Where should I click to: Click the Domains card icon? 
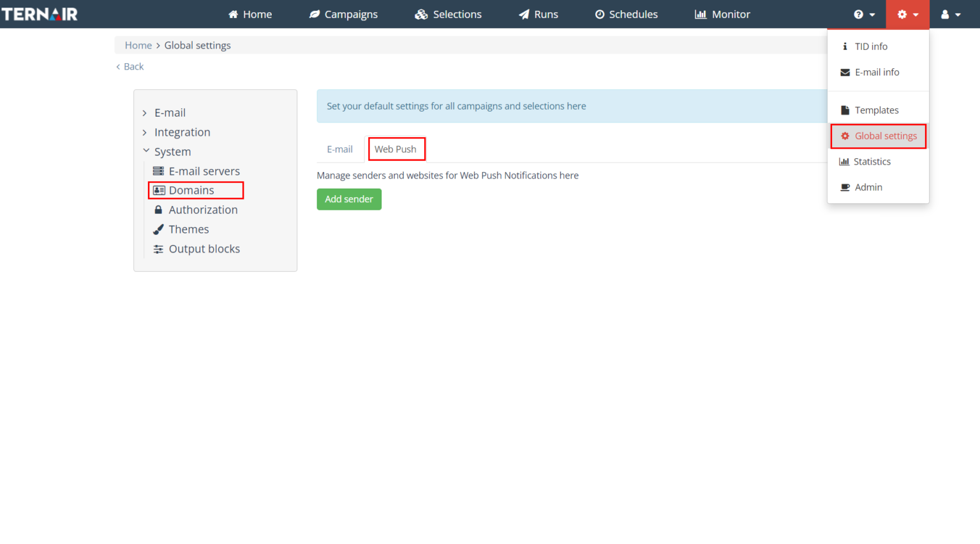(x=159, y=191)
